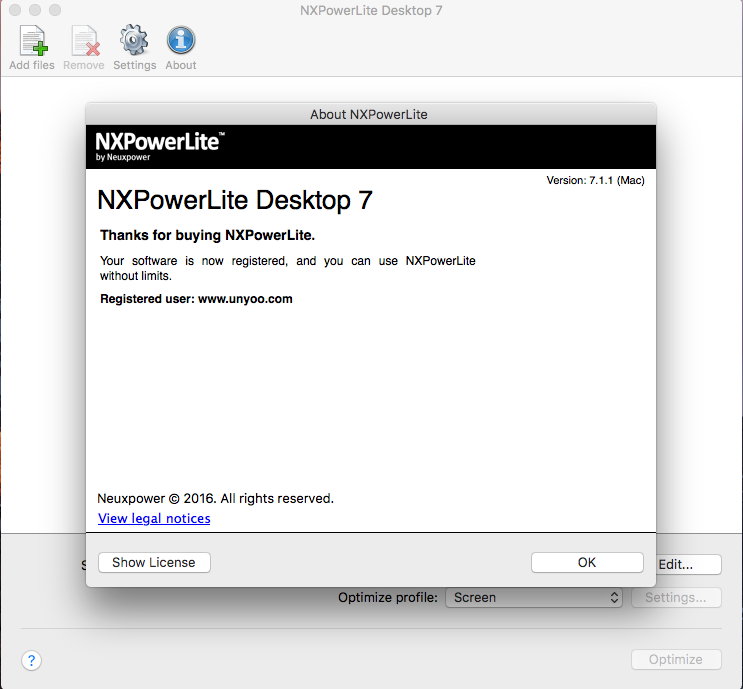Click the window close button
The width and height of the screenshot is (743, 689).
[15, 10]
